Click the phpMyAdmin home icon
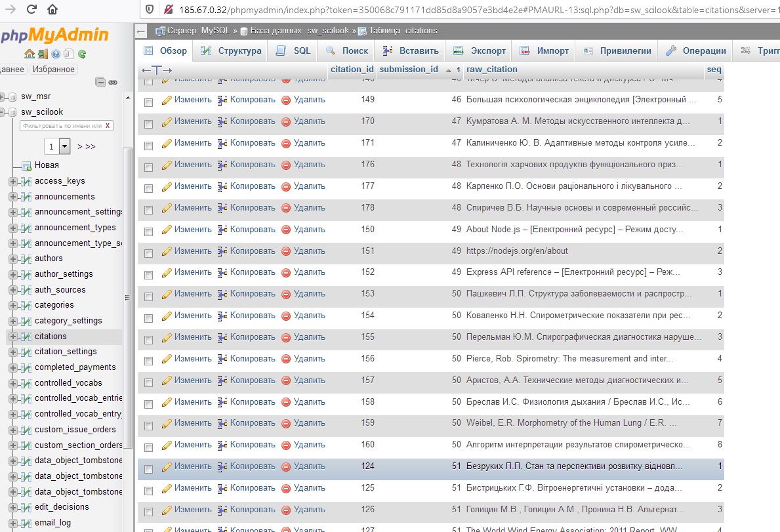The image size is (780, 532). point(30,53)
